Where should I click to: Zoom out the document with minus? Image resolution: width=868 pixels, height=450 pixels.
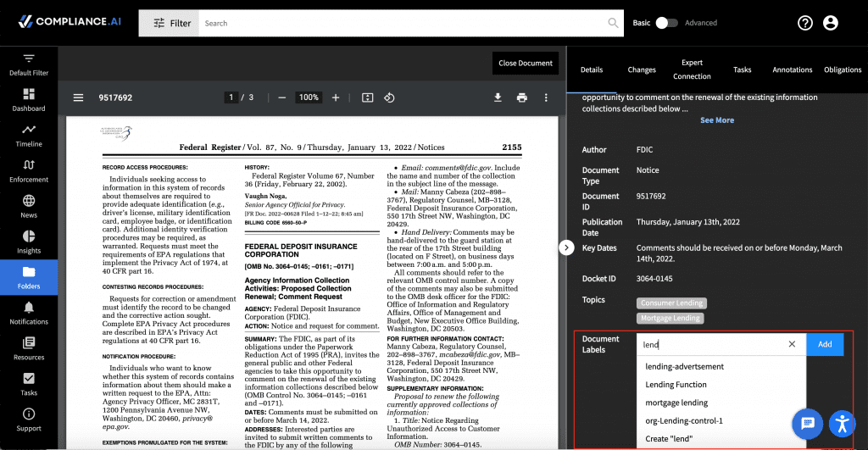(281, 97)
